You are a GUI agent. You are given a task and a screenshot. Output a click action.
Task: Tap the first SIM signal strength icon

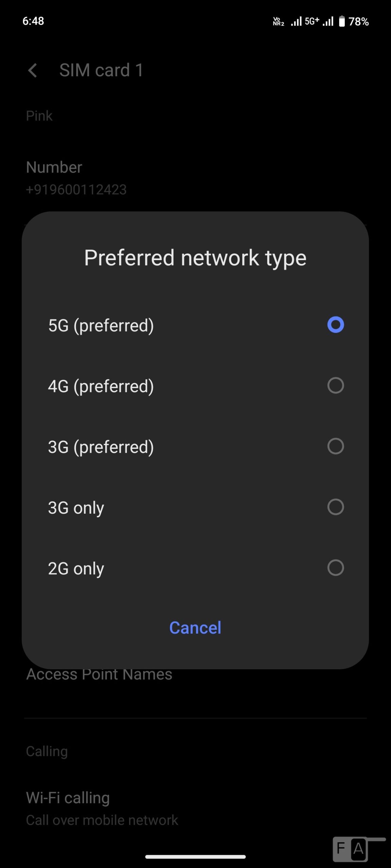296,22
